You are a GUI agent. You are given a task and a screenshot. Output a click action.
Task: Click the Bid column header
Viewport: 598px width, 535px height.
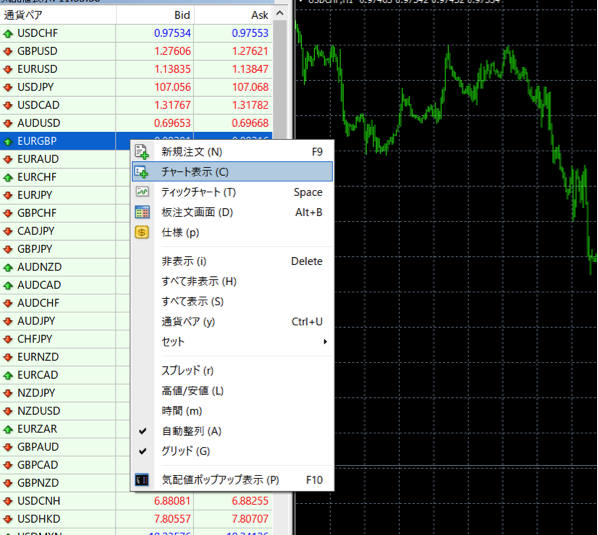(155, 15)
